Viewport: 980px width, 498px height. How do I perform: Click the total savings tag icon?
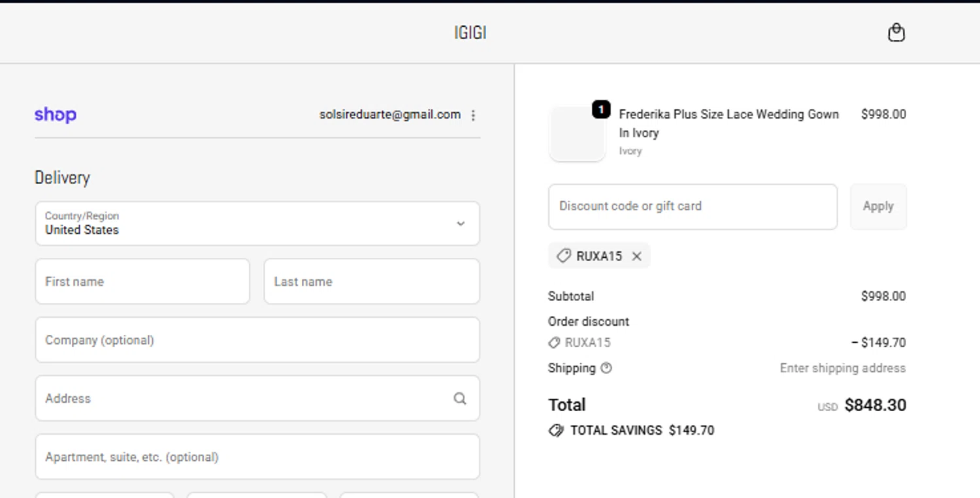pos(556,431)
